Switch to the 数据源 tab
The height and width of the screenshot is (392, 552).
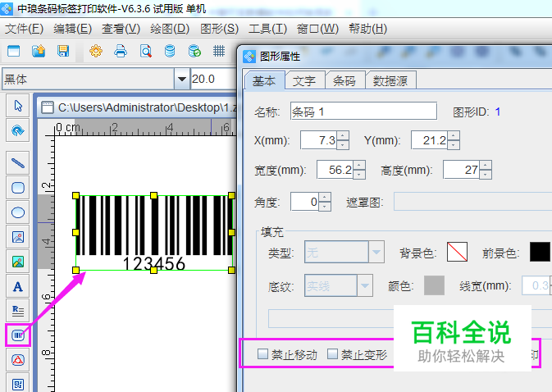pos(390,81)
